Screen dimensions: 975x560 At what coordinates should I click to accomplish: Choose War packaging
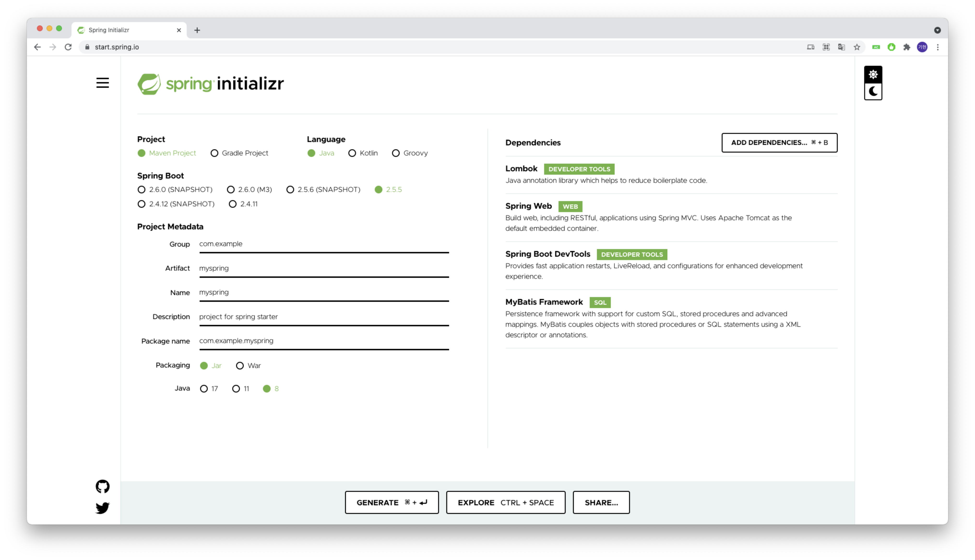coord(248,365)
